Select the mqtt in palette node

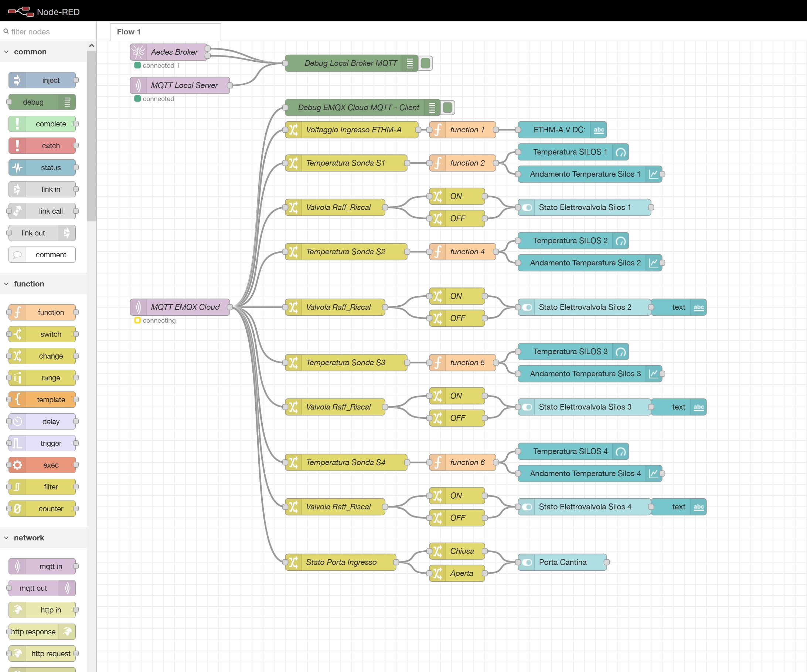click(42, 566)
